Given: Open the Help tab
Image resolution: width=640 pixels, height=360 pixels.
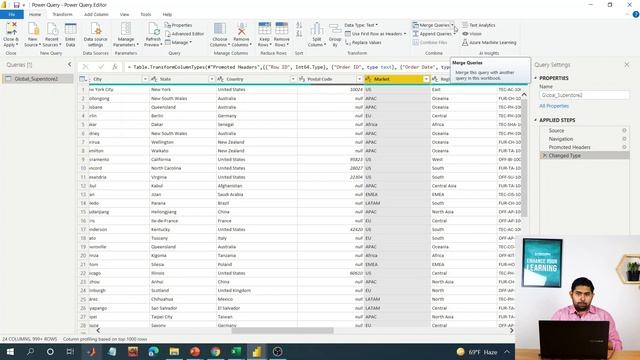Looking at the screenshot, I should [167, 14].
